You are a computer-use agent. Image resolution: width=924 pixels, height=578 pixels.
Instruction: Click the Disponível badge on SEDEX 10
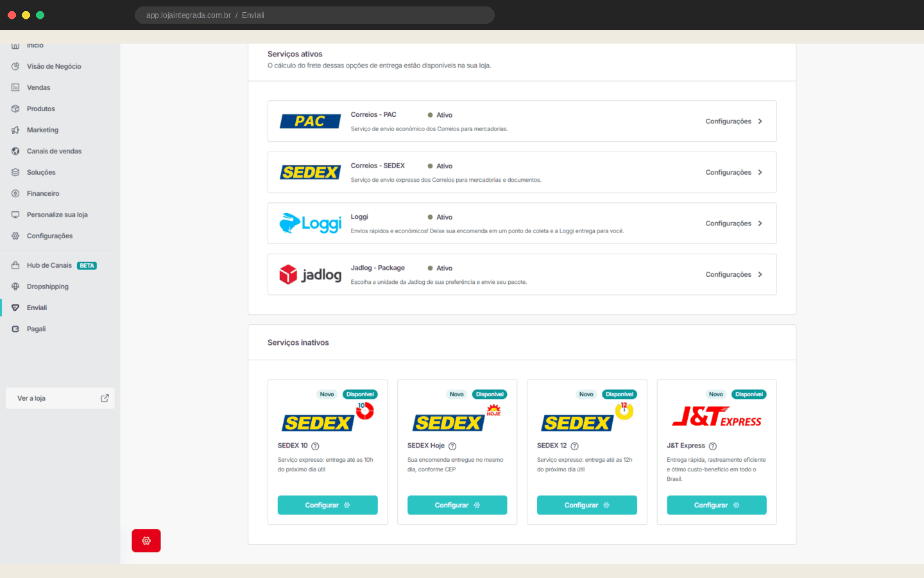360,394
